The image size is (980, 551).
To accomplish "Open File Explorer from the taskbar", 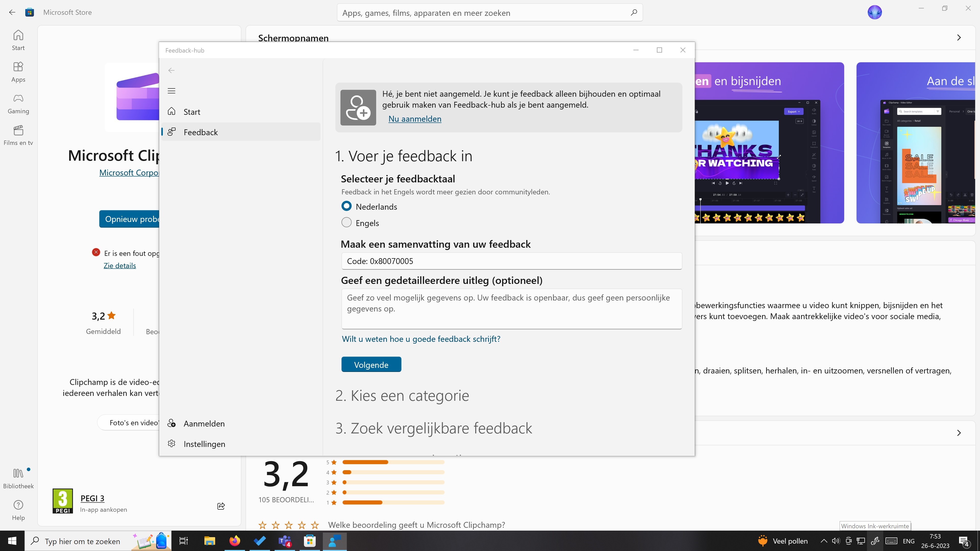I will click(210, 541).
